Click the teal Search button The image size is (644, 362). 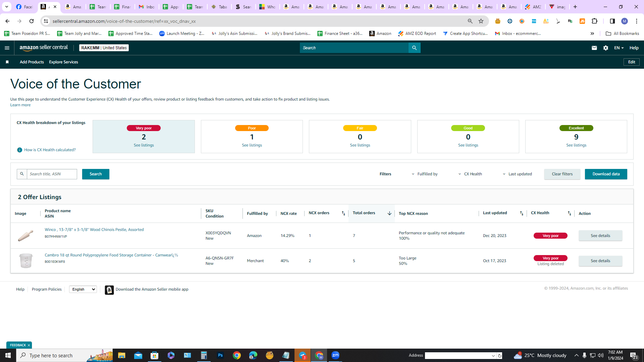[96, 174]
